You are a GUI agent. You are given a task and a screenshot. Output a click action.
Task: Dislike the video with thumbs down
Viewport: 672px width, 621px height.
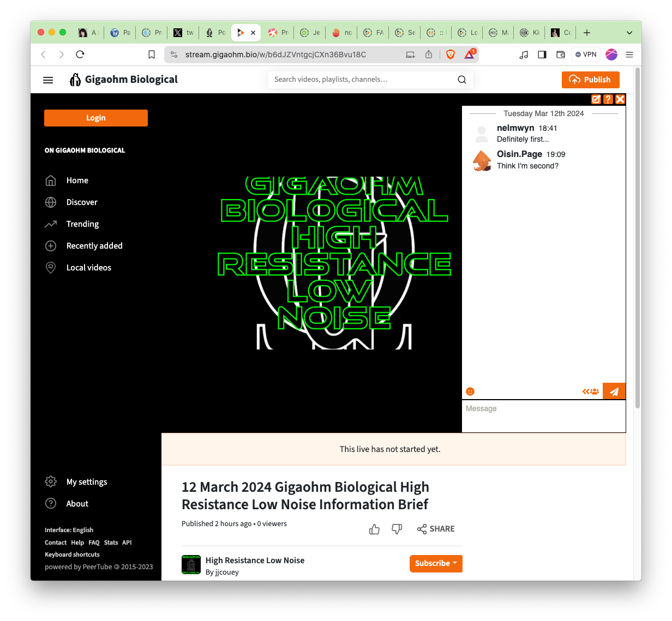pyautogui.click(x=397, y=529)
